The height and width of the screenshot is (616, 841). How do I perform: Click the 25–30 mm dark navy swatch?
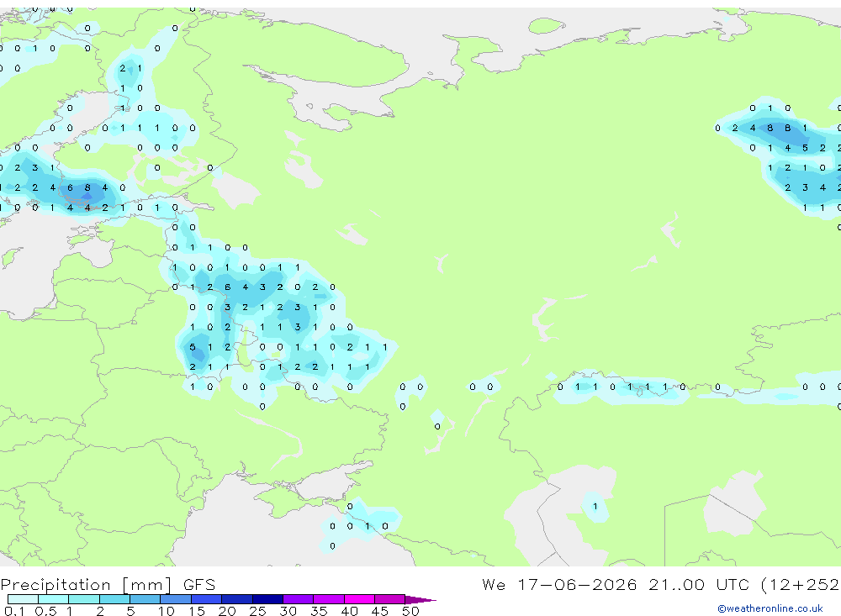pos(267,599)
